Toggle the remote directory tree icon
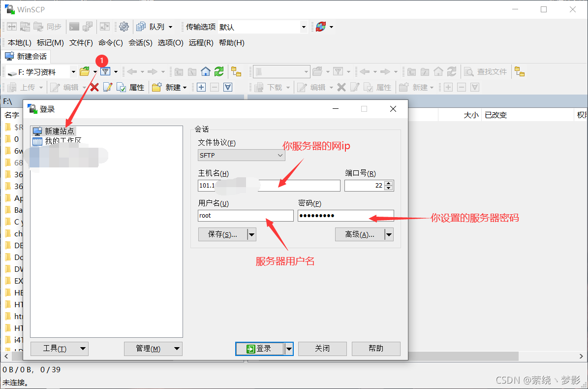The image size is (588, 389). click(x=520, y=71)
